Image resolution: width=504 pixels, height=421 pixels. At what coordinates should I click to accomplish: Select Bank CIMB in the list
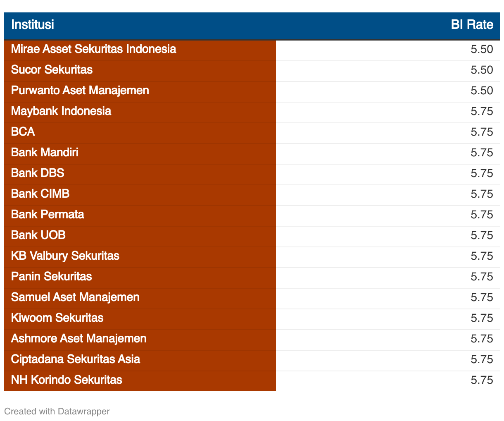[40, 194]
